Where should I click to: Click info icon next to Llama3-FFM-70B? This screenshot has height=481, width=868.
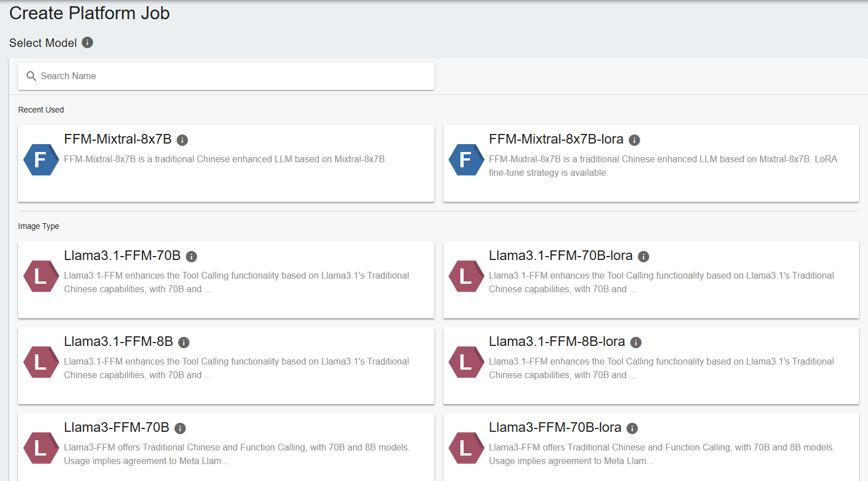(180, 428)
